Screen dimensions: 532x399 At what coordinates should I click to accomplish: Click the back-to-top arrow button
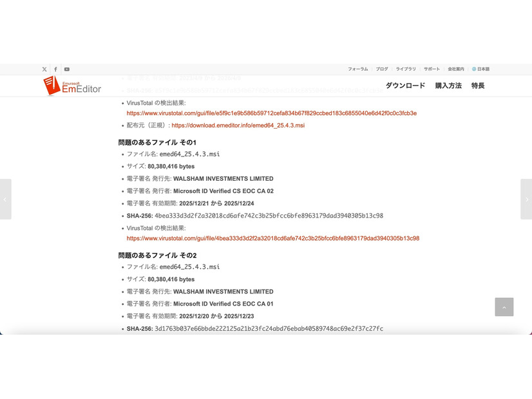click(504, 307)
